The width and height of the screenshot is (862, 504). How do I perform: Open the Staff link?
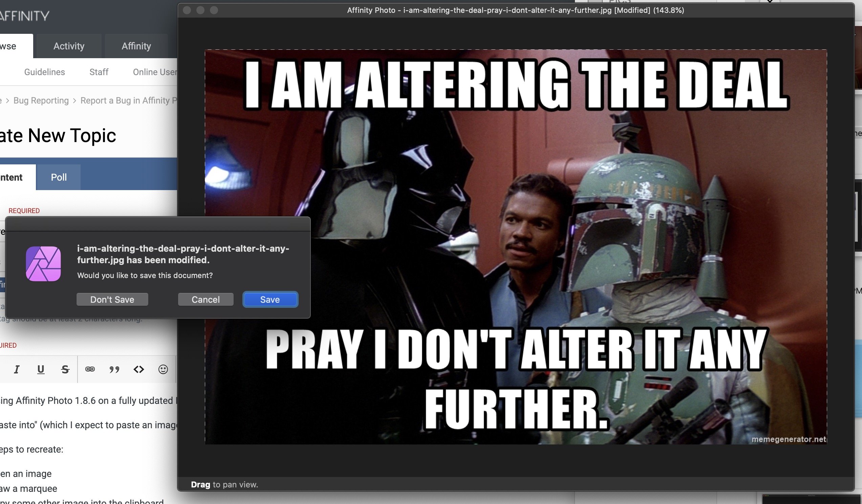point(99,72)
